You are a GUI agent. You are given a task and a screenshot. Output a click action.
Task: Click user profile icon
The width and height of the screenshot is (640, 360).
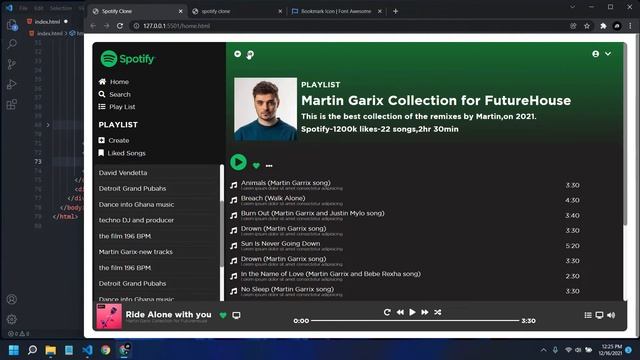[x=596, y=54]
